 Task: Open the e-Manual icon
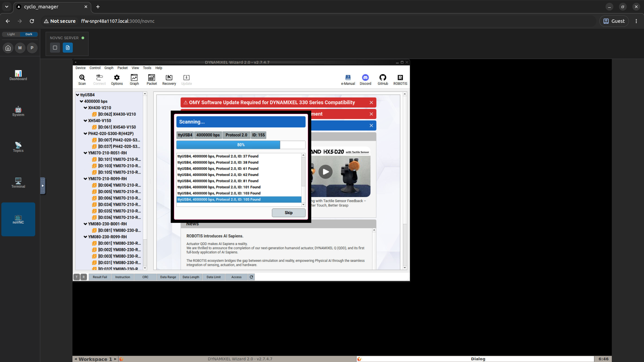tap(348, 78)
